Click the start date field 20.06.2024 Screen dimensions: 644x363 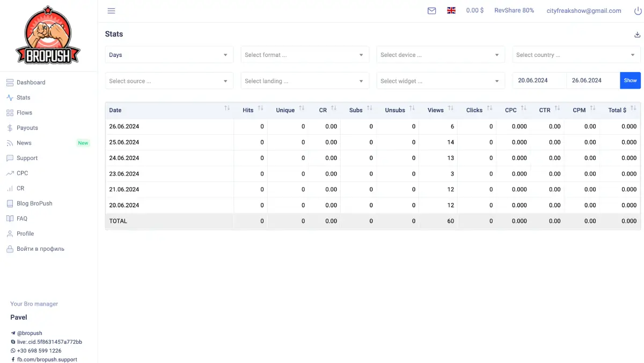(x=539, y=81)
